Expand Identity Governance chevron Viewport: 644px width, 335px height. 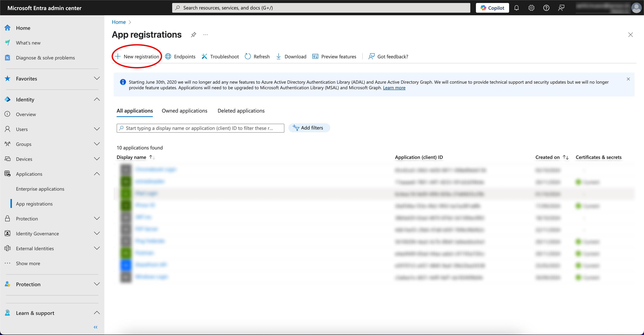coord(97,233)
